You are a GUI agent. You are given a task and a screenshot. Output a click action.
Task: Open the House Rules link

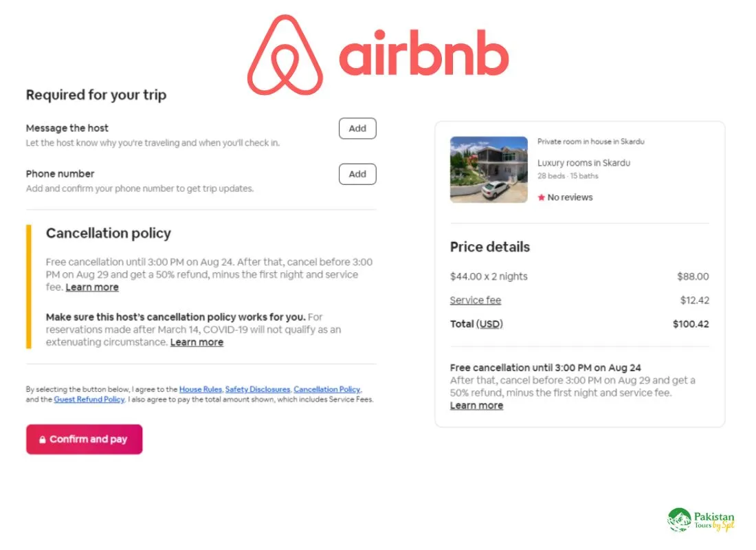pos(200,389)
